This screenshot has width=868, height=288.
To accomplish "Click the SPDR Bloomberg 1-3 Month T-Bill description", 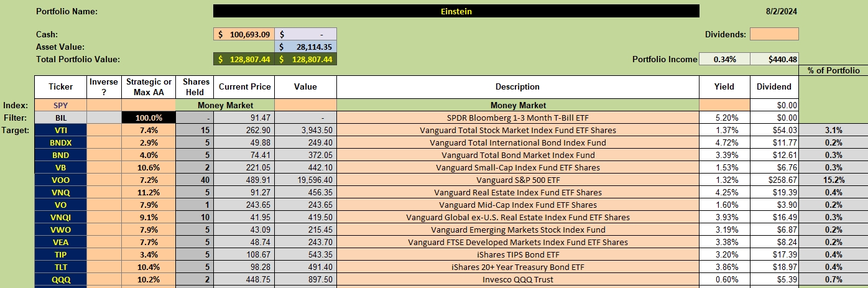I will click(517, 118).
